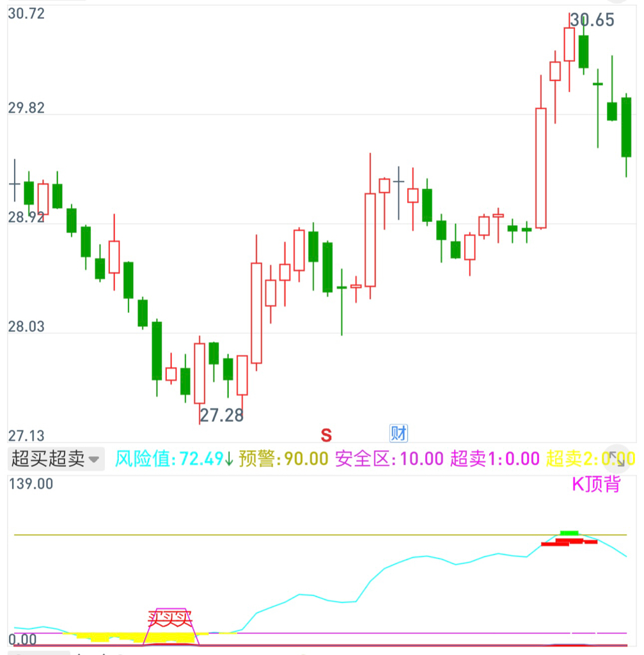Viewport: 644px width, 655px height.
Task: Click the 预警:90.00 value
Action: 283,459
